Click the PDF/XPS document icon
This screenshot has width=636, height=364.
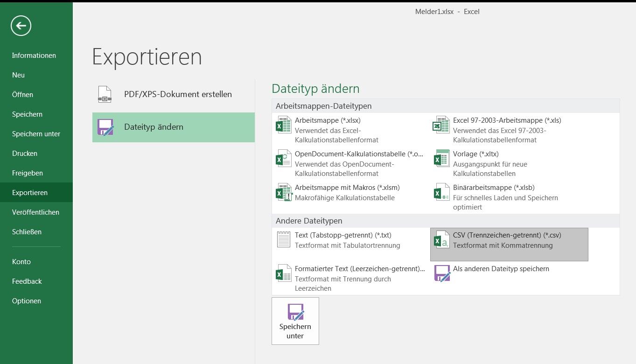[x=105, y=94]
